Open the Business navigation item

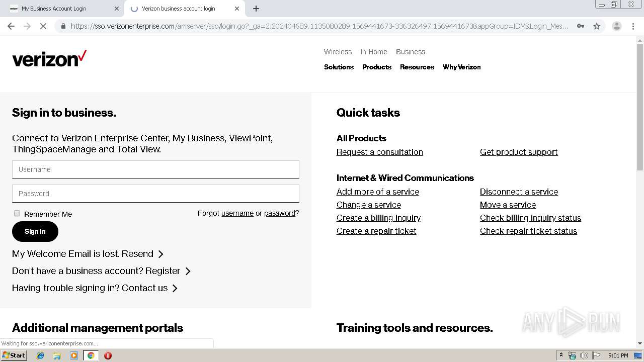pos(411,52)
